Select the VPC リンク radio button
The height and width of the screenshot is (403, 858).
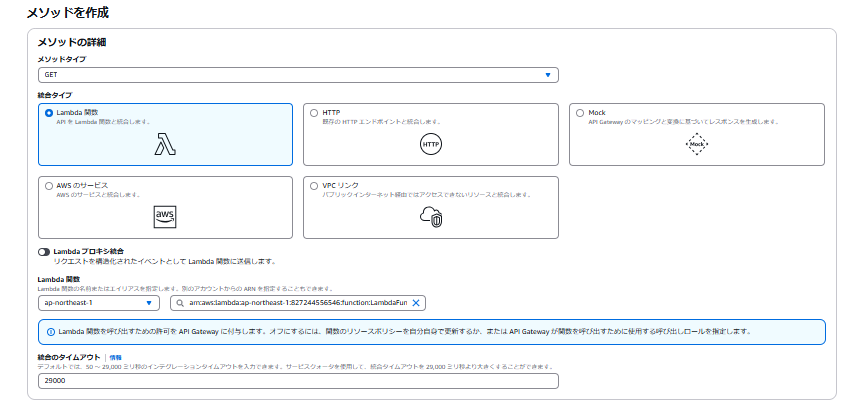coord(314,186)
